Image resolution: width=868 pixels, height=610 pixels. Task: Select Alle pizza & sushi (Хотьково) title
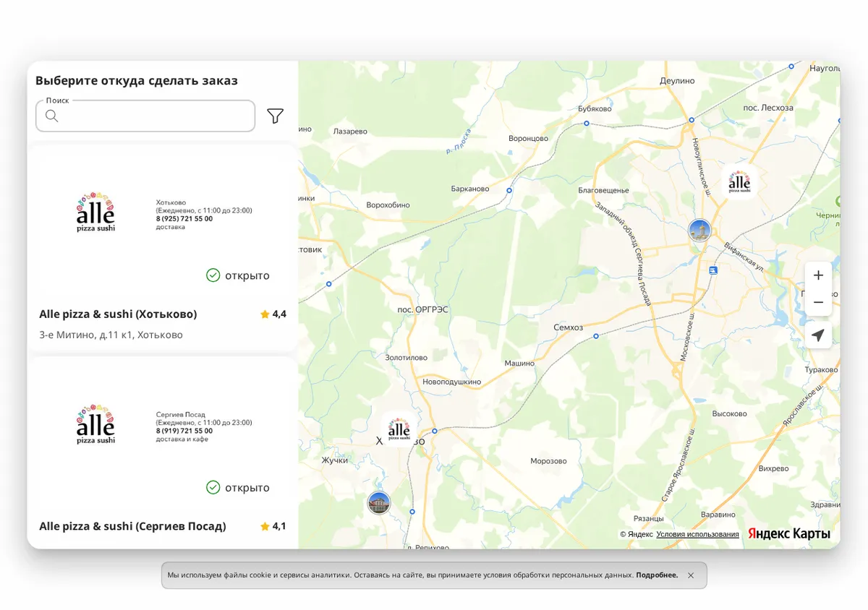click(x=118, y=314)
